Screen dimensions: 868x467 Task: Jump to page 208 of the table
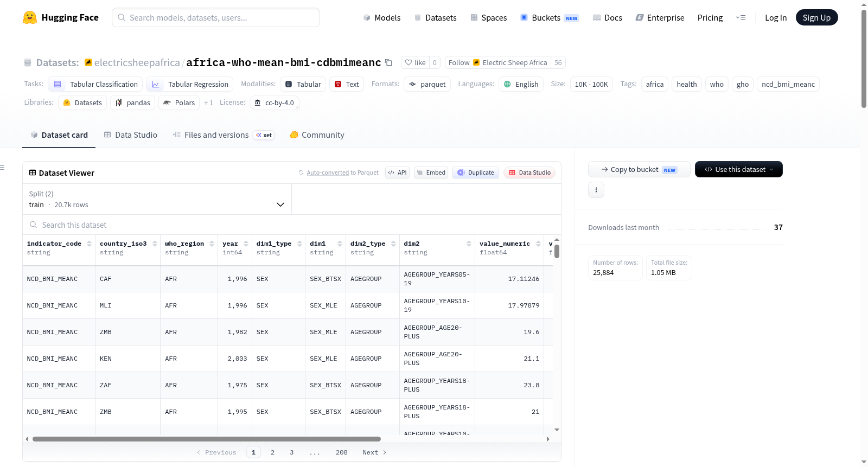click(341, 452)
